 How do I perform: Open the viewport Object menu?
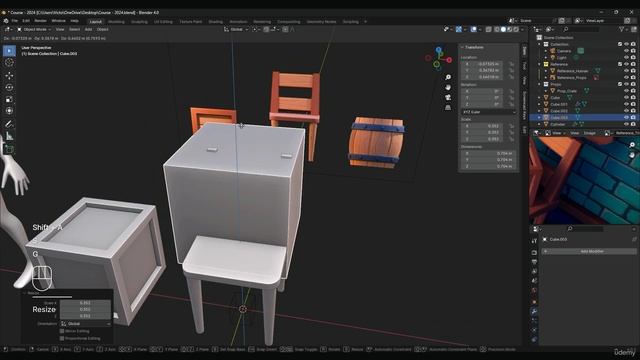(102, 29)
